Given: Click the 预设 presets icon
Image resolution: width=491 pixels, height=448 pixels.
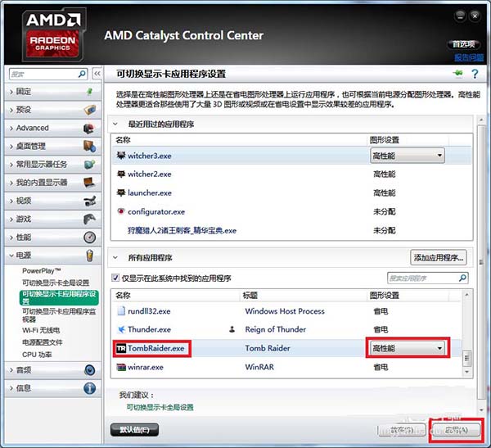Looking at the screenshot, I should [x=90, y=110].
